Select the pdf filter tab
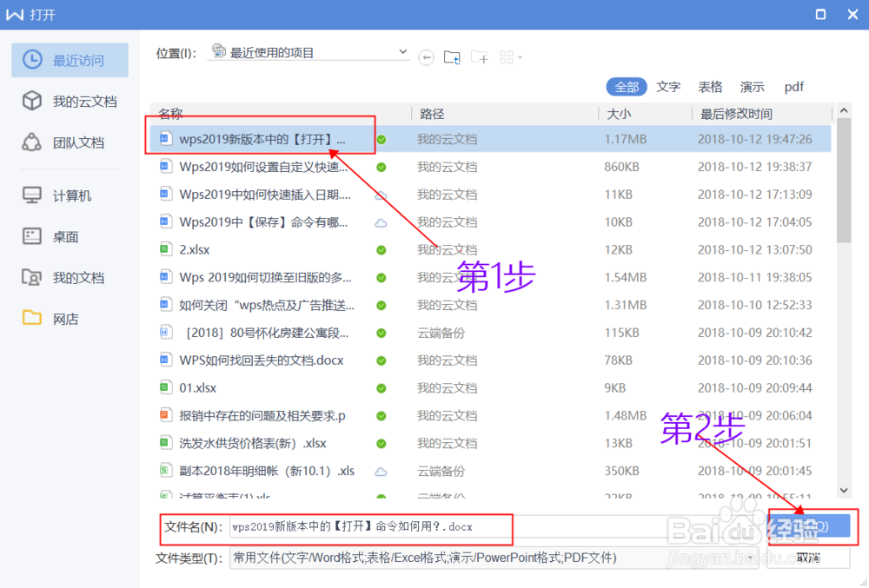Screen dimensions: 869x588 793,87
